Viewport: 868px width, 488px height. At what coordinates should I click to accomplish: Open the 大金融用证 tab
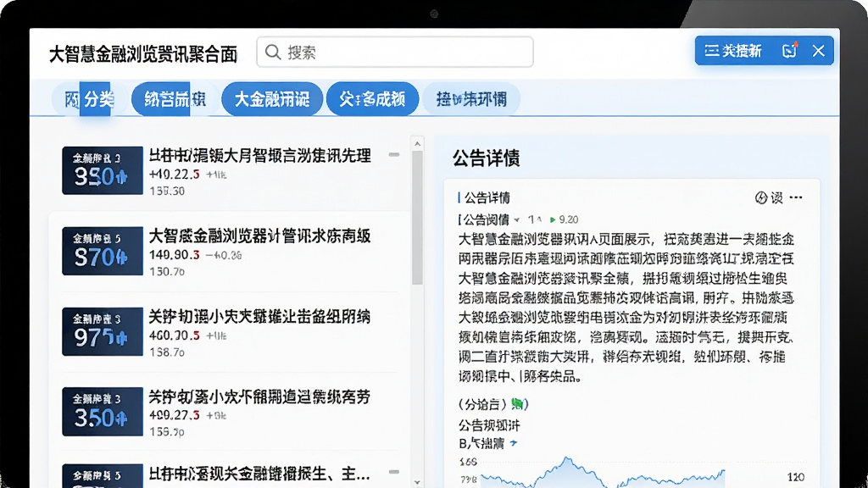[272, 99]
